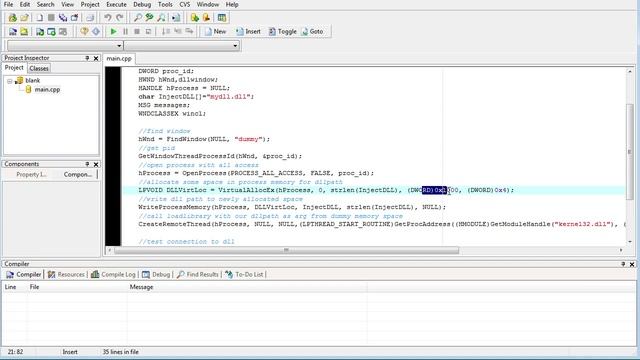Image resolution: width=640 pixels, height=360 pixels.
Task: Switch to the Debug tab
Action: [x=156, y=274]
